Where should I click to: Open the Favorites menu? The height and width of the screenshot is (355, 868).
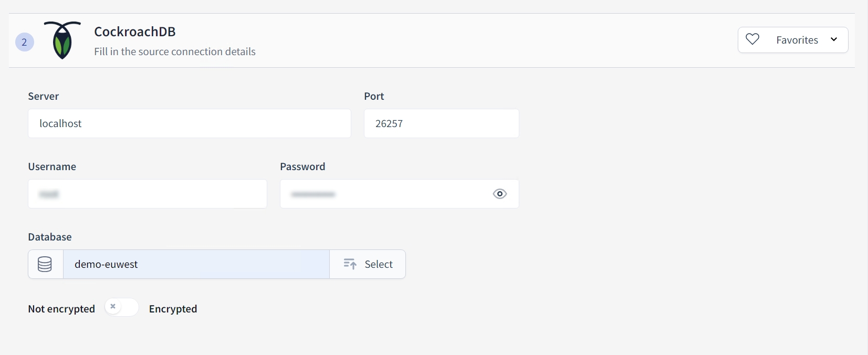click(x=797, y=40)
